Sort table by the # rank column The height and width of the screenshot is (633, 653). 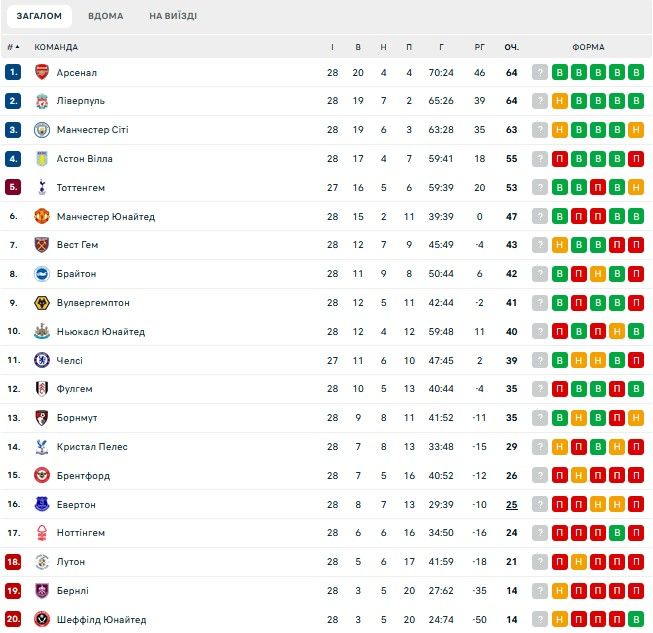point(12,47)
